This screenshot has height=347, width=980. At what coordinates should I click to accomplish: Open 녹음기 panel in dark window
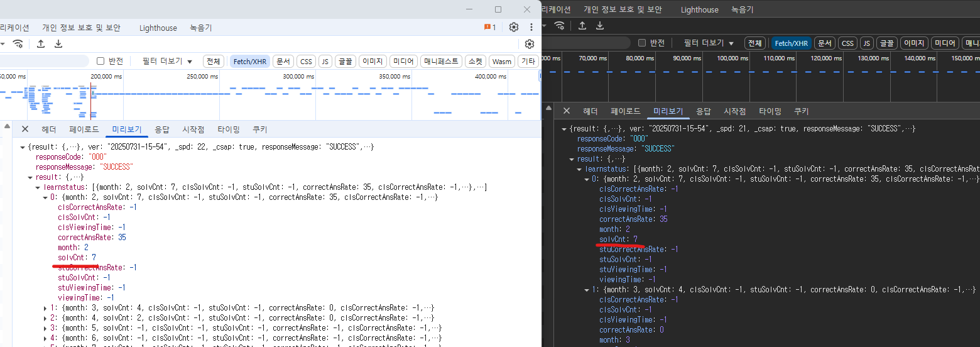(743, 9)
